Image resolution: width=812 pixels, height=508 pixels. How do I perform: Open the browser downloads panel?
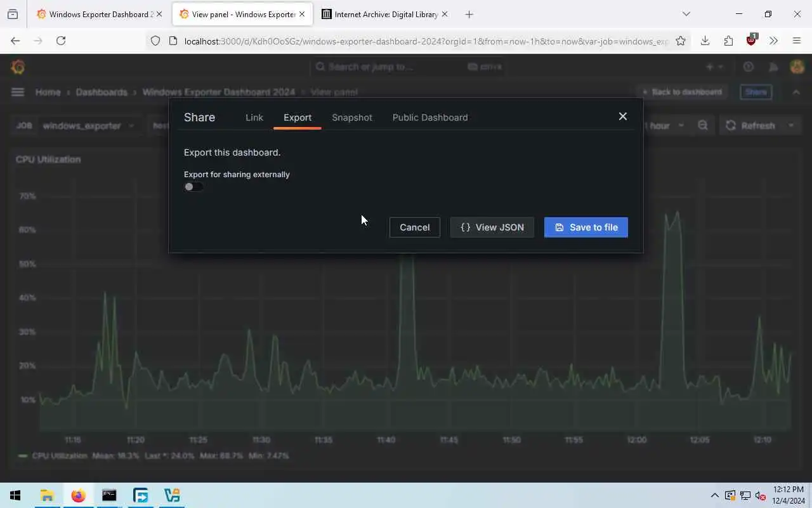point(705,41)
